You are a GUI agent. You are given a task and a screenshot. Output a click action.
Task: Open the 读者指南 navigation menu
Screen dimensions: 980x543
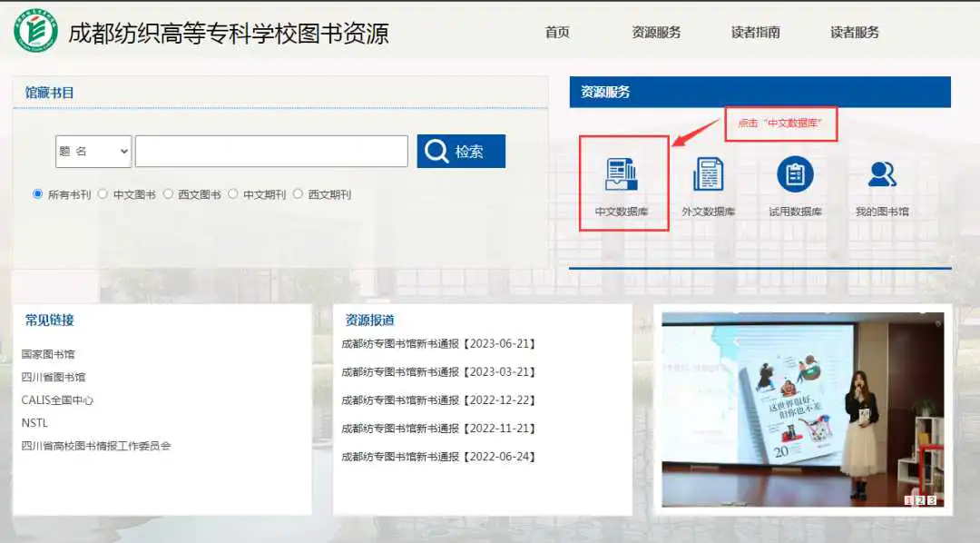(x=755, y=33)
